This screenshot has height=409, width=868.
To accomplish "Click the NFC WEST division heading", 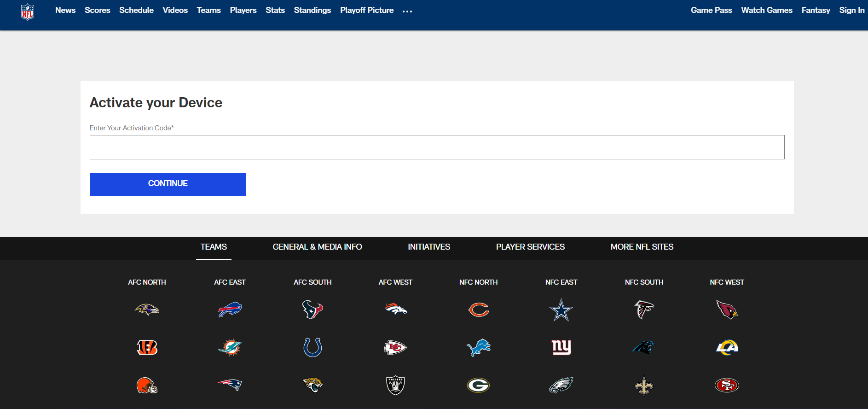I will pos(727,282).
